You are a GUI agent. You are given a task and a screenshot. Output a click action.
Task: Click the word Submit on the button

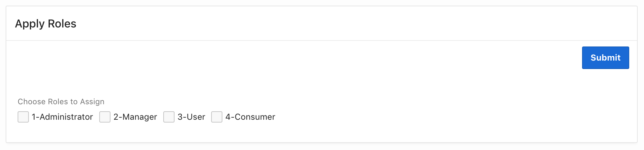[x=605, y=58]
